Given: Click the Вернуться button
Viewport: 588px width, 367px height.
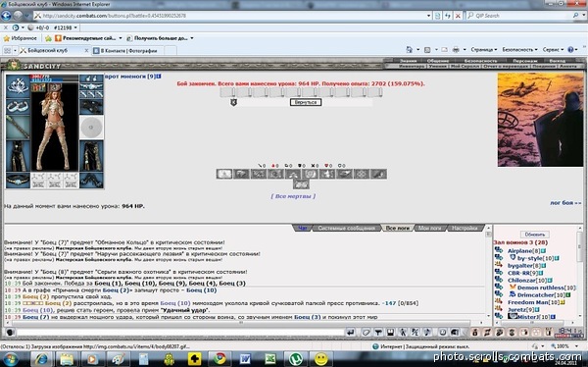Looking at the screenshot, I should [x=306, y=102].
